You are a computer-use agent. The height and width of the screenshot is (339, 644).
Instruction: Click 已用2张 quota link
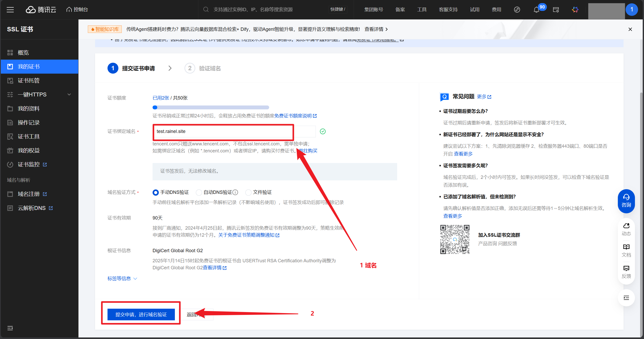[x=161, y=98]
